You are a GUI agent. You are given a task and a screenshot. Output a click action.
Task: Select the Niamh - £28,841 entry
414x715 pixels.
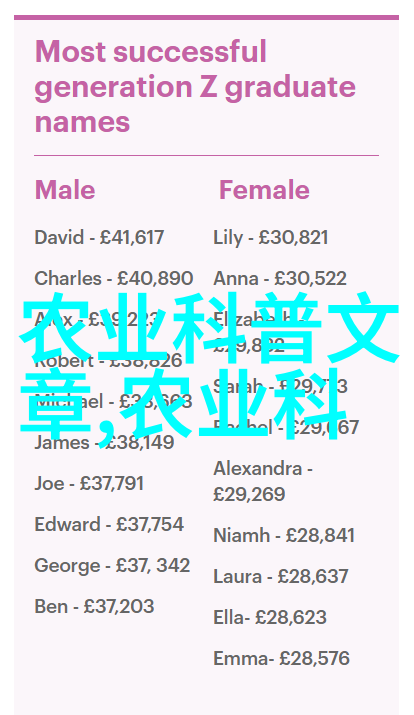tap(284, 535)
